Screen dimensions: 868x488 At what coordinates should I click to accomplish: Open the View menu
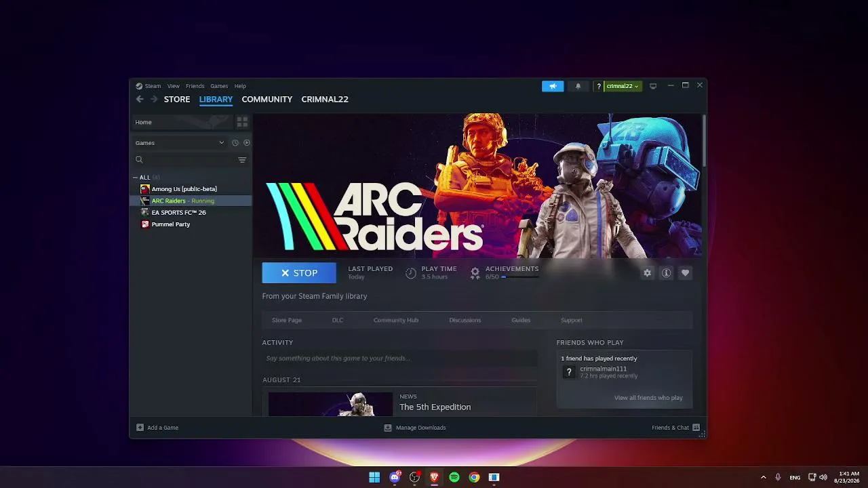174,86
